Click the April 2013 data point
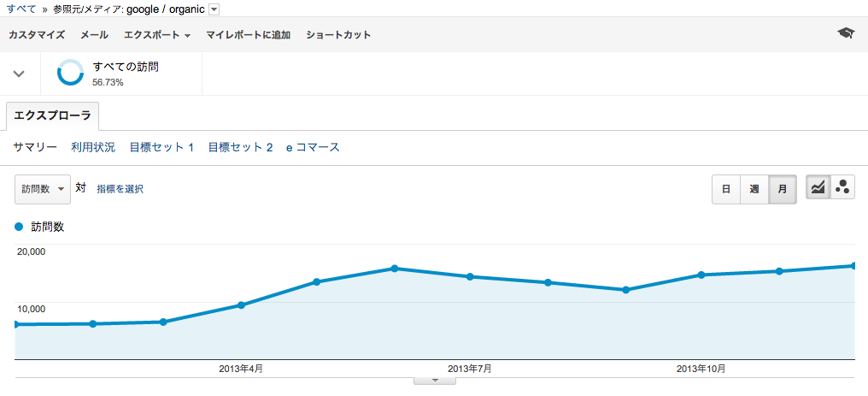 tap(241, 305)
